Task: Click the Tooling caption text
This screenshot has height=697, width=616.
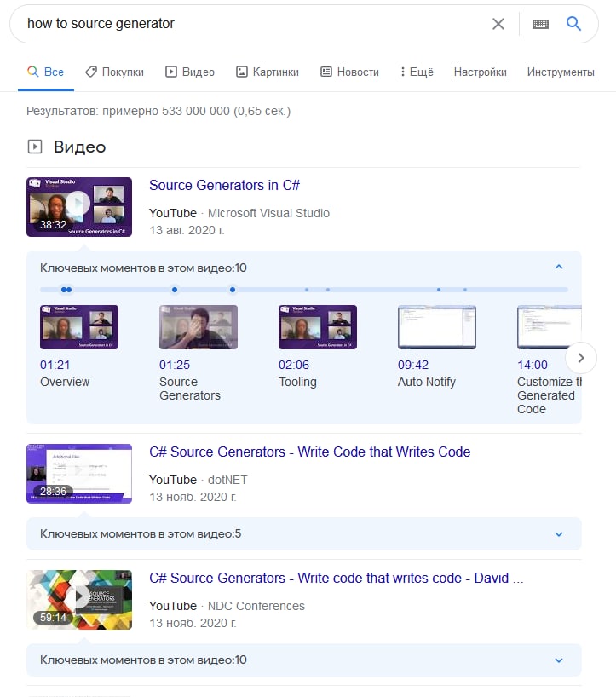Action: 298,382
